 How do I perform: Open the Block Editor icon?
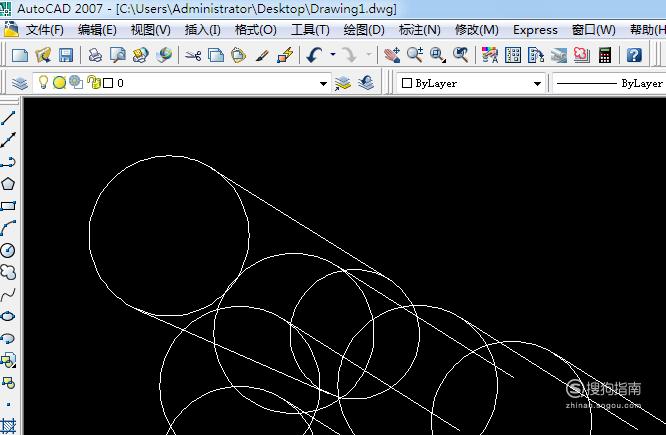point(285,55)
